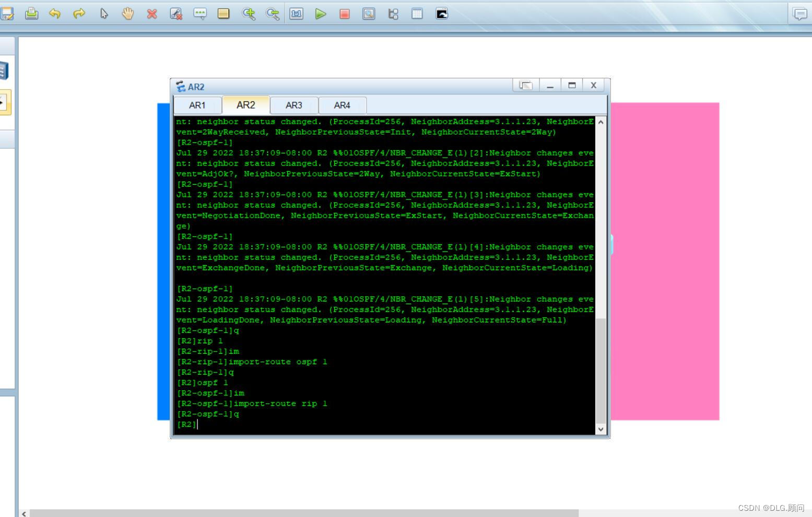Click the AR2 window detach tabs button
This screenshot has height=517, width=812.
pos(526,85)
